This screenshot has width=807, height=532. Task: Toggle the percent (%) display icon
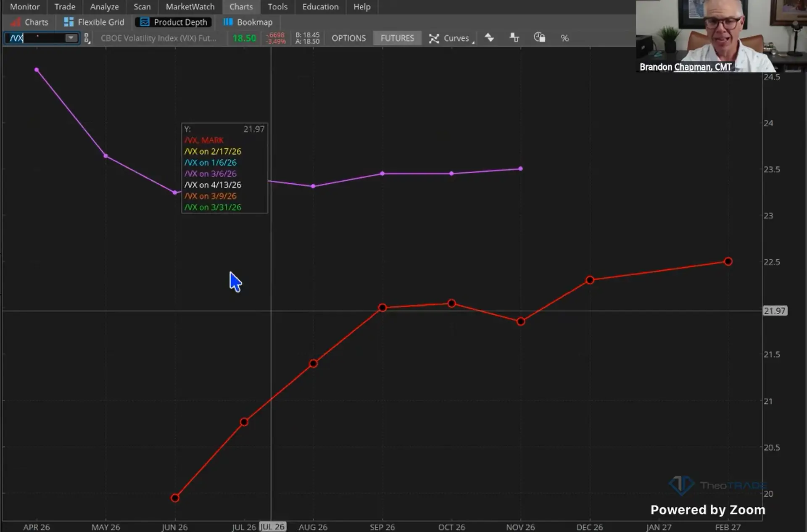pyautogui.click(x=564, y=38)
